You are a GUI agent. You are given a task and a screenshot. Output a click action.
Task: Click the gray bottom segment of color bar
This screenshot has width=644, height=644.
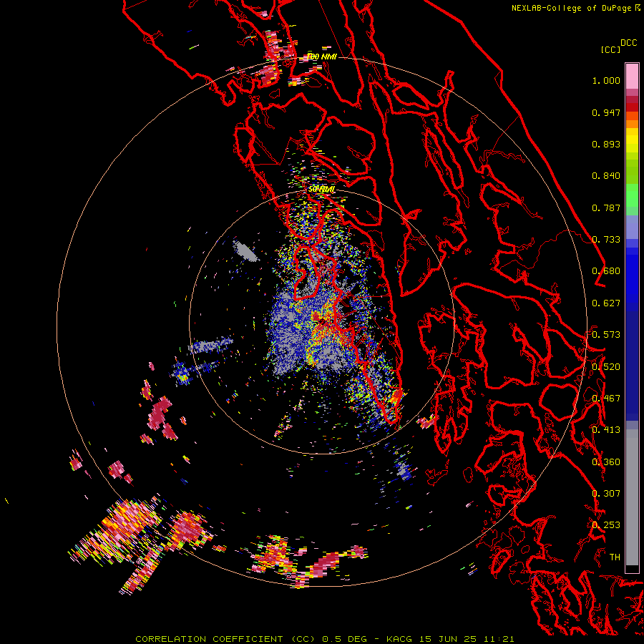pos(632,497)
